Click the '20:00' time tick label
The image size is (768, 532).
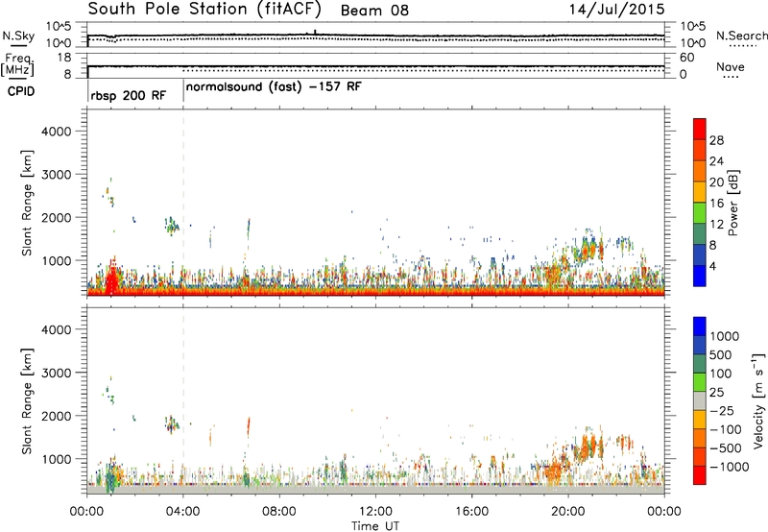[x=568, y=512]
